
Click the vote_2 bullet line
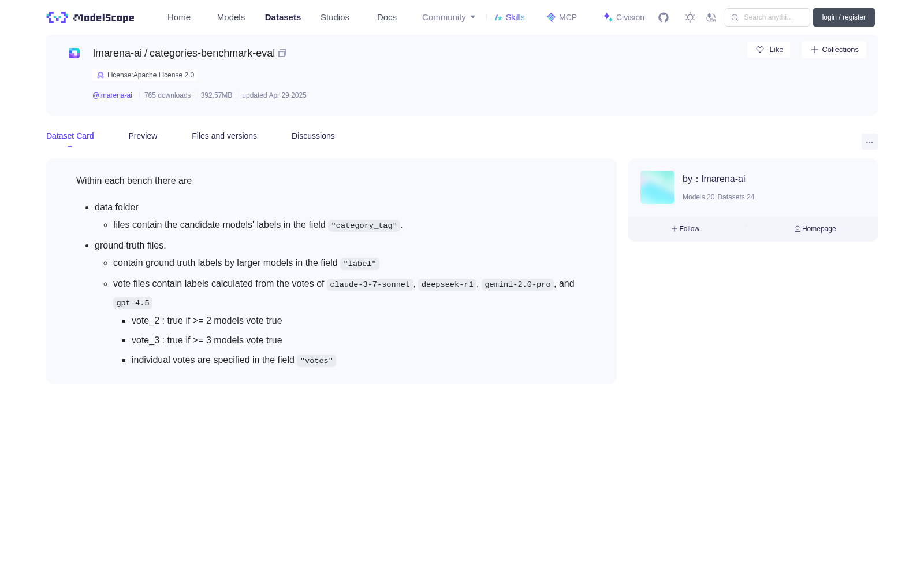207,321
